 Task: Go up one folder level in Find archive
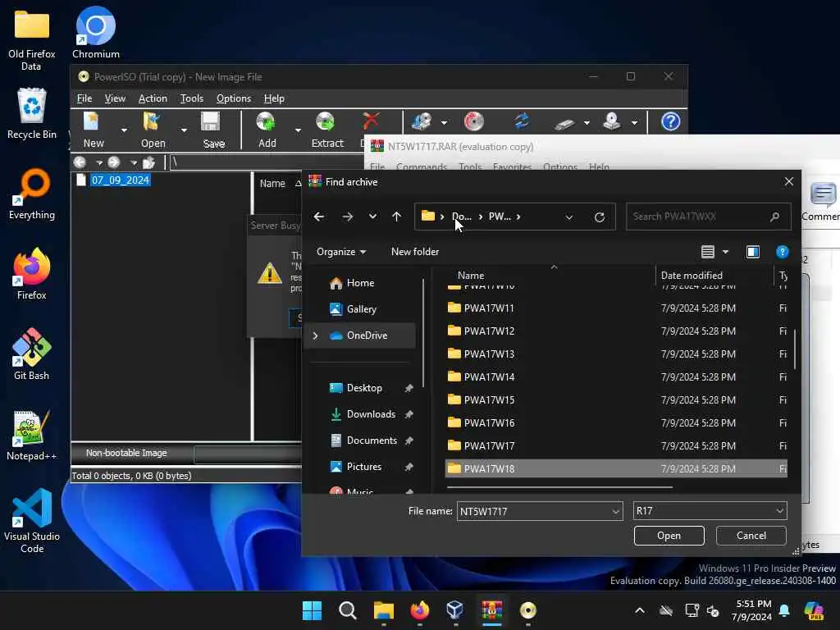click(x=396, y=217)
